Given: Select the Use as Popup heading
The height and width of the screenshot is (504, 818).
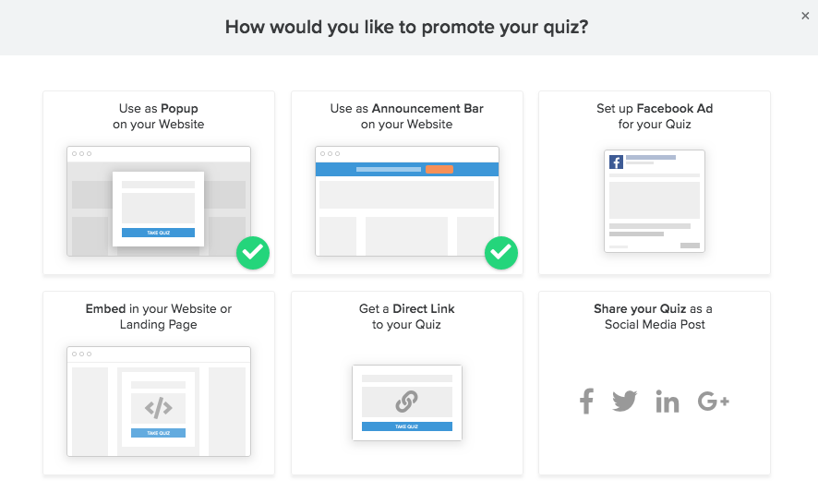Looking at the screenshot, I should tap(162, 116).
